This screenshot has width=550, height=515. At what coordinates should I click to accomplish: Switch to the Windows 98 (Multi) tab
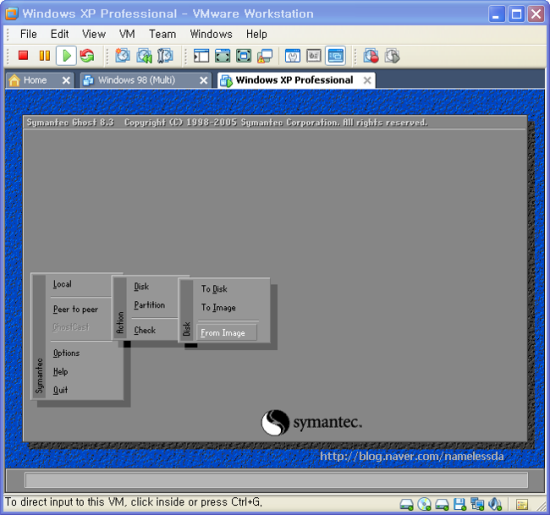[x=136, y=80]
